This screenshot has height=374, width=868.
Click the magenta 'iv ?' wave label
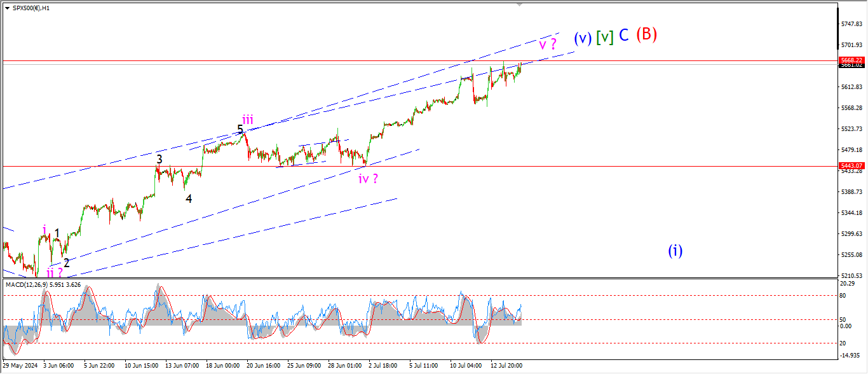point(369,179)
